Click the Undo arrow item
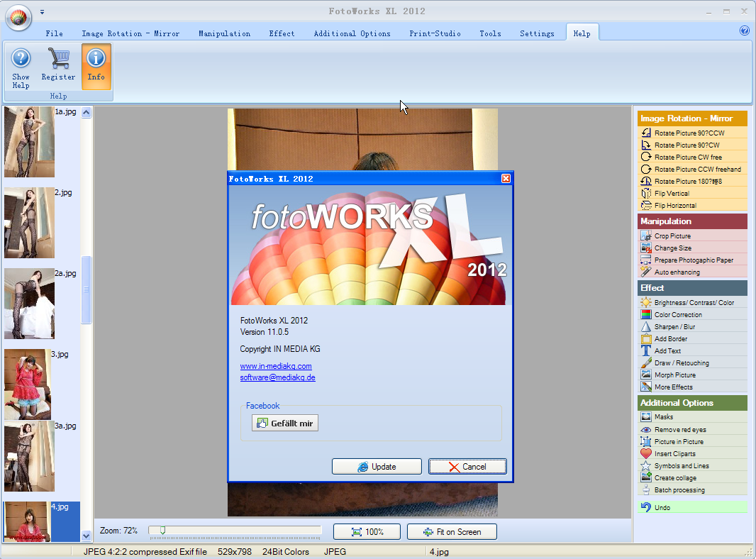 692,507
